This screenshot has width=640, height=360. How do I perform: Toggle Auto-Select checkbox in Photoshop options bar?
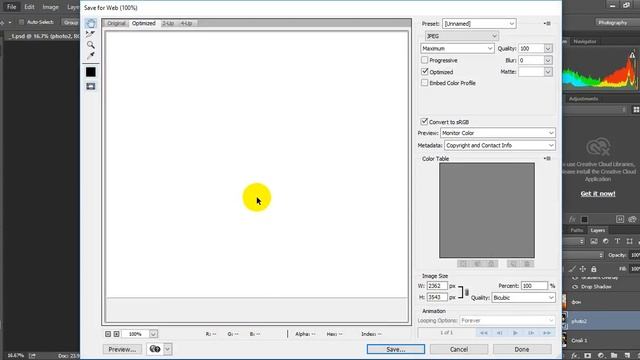coord(22,22)
